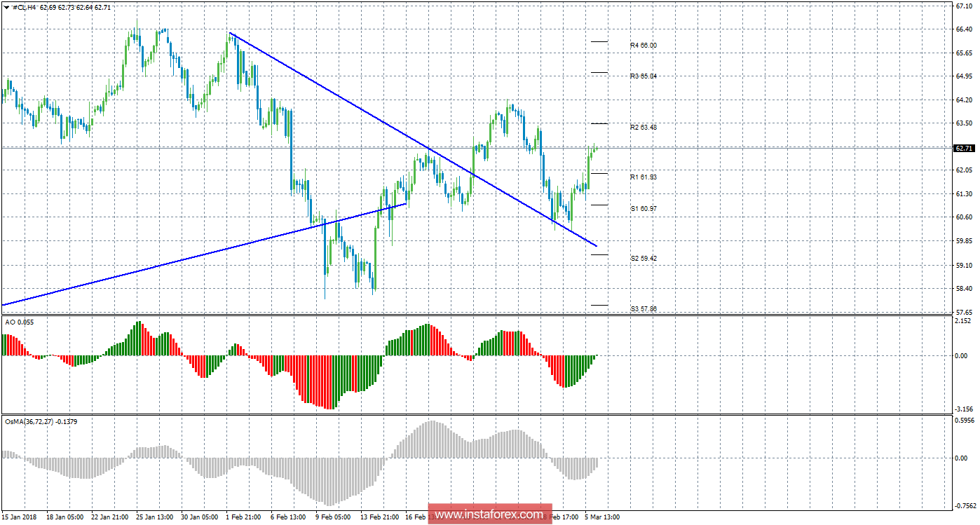Click the 13 Feb 21:00 time label

(x=379, y=517)
